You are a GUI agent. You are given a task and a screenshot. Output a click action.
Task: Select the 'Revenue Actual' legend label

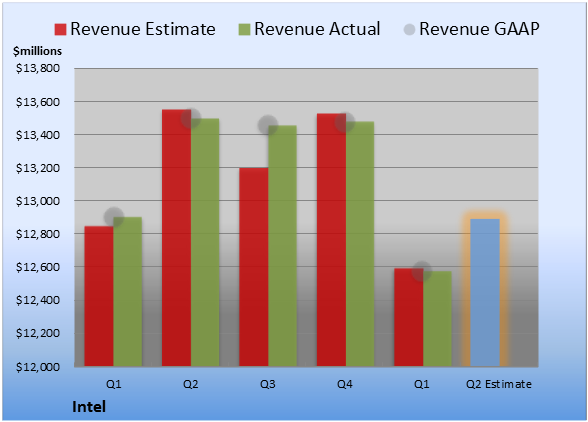tap(317, 29)
